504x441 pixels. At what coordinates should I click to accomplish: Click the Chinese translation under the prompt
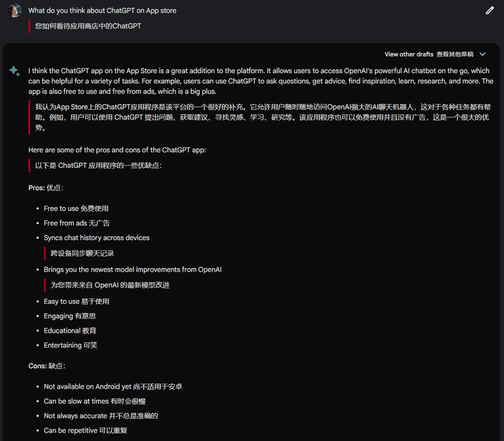pyautogui.click(x=88, y=26)
